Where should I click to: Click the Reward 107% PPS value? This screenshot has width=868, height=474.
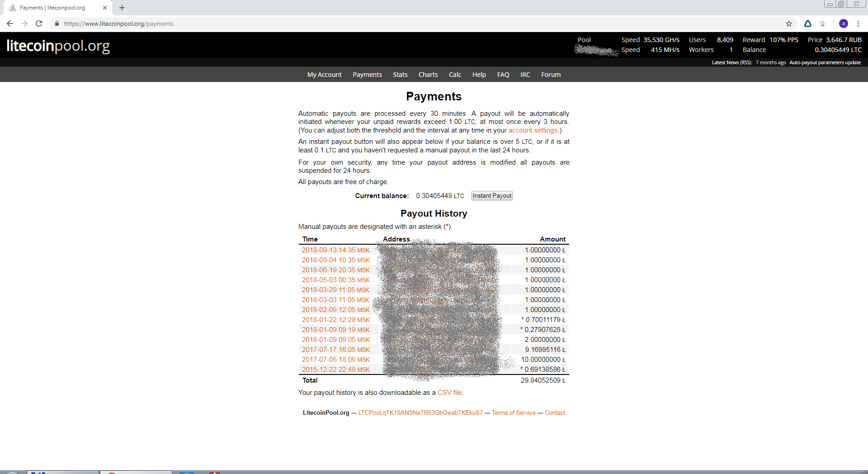pos(784,40)
